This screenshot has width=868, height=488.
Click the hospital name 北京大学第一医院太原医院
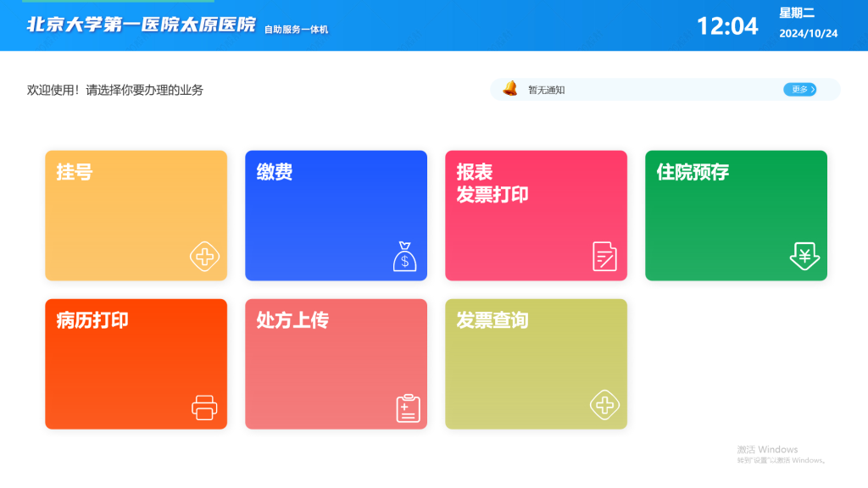point(142,25)
